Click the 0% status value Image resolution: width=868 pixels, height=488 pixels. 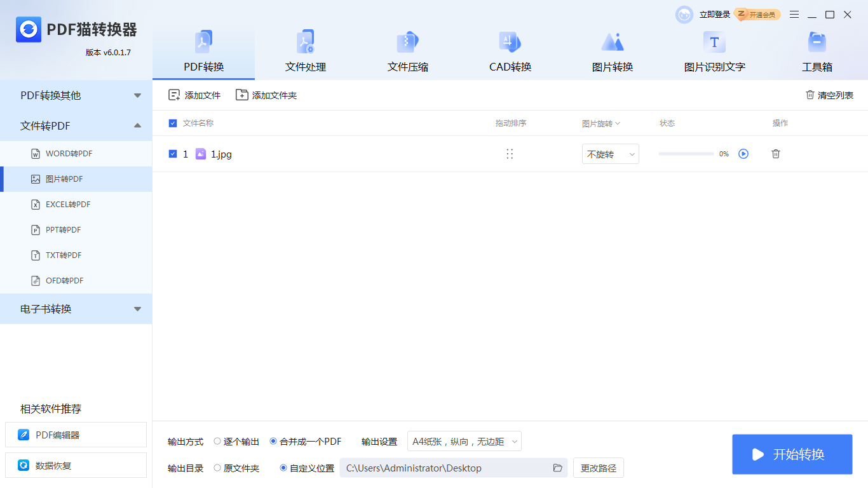[x=724, y=154]
